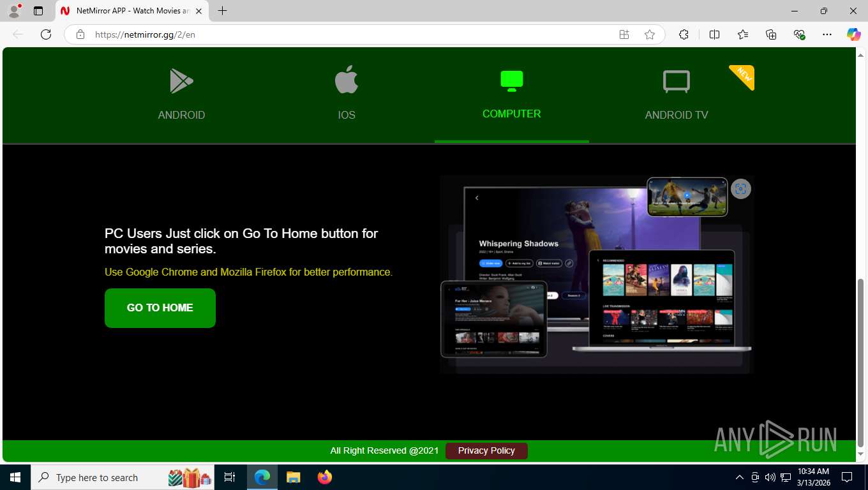
Task: Close the NetMirror APP tab
Action: 198,11
